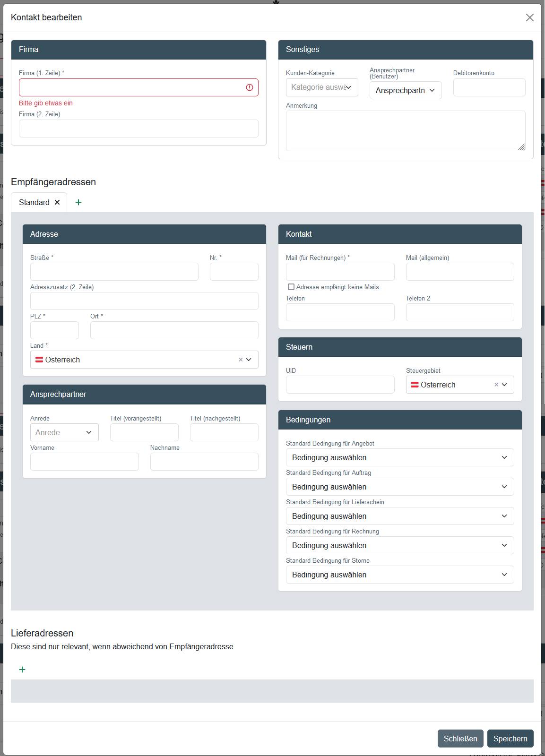Enable 'Adresse empfängt keine Mails' checkbox
545x756 pixels.
291,287
